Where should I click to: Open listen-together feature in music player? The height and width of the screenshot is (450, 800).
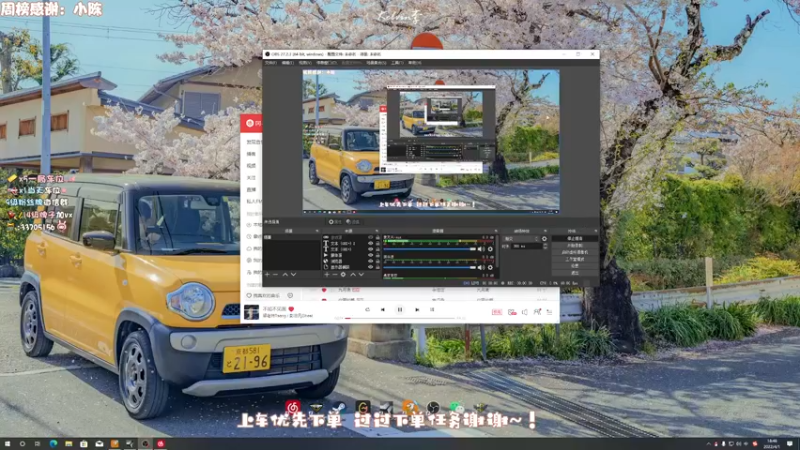click(x=537, y=311)
